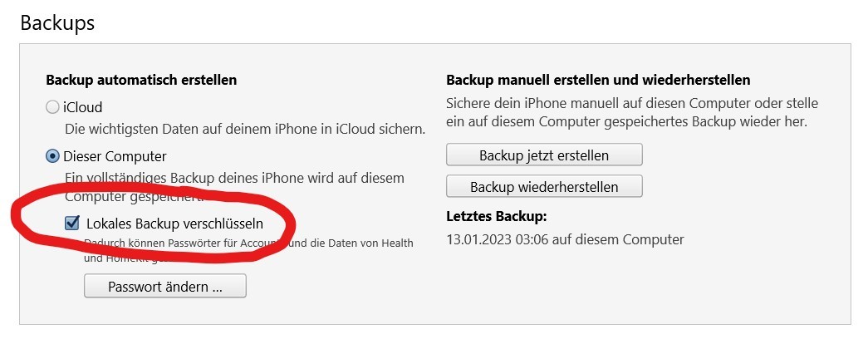Click the Sichere dein iPhone manuell description

[x=631, y=105]
